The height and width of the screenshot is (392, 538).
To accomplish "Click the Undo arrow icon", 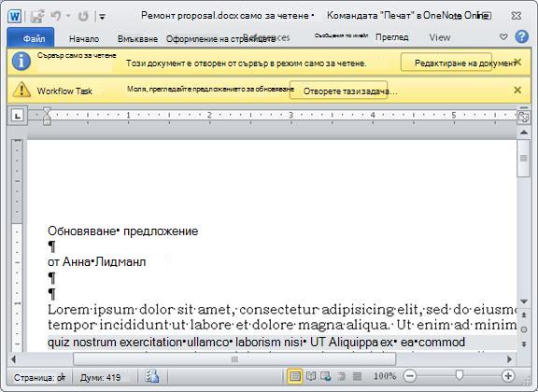I will click(56, 16).
